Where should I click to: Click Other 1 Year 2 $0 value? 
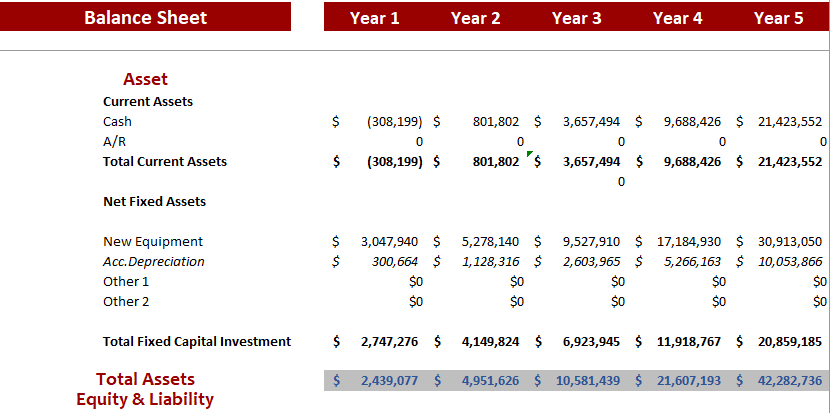coord(516,282)
